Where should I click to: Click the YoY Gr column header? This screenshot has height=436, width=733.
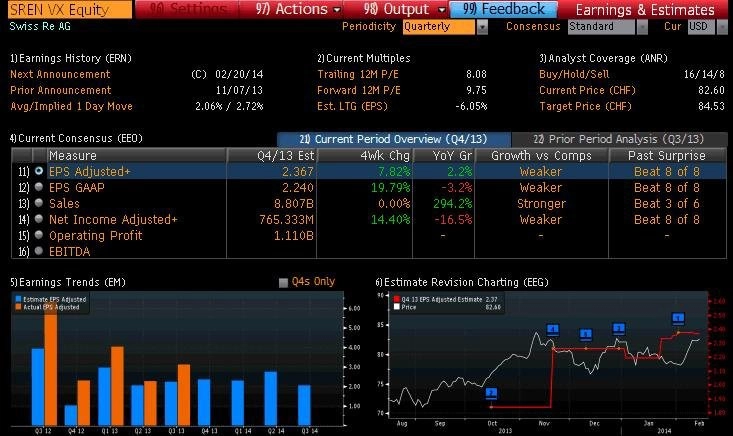[x=444, y=156]
